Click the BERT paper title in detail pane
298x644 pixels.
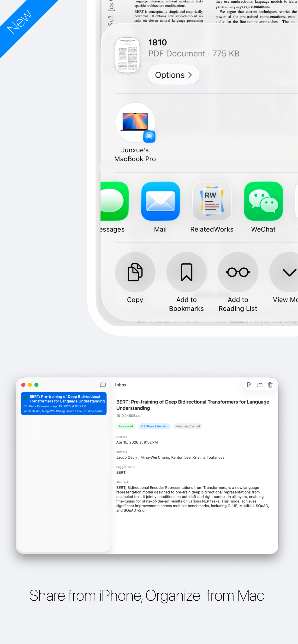193,405
